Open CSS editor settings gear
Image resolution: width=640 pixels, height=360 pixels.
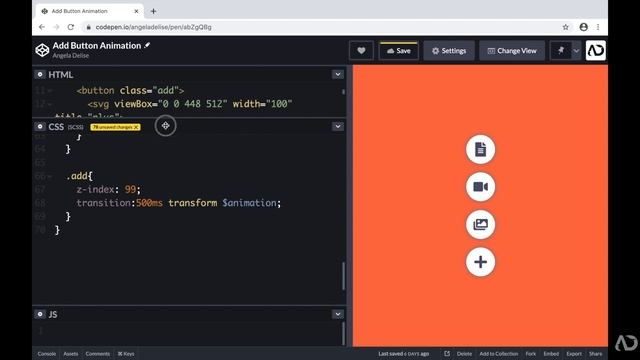[x=40, y=127]
